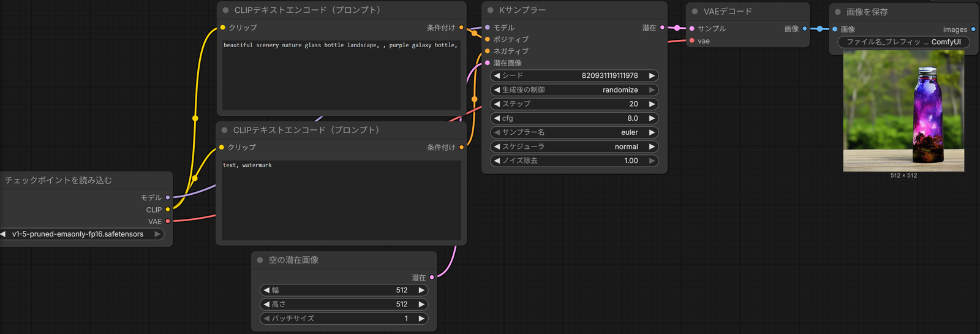Click the 条件付け output socket on positive prompt node
This screenshot has width=980, height=334.
[461, 28]
